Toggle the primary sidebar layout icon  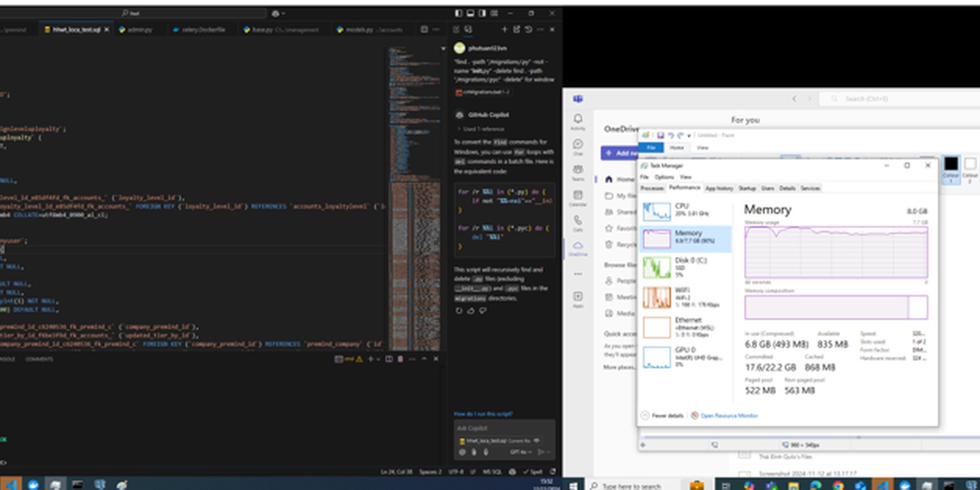[459, 13]
